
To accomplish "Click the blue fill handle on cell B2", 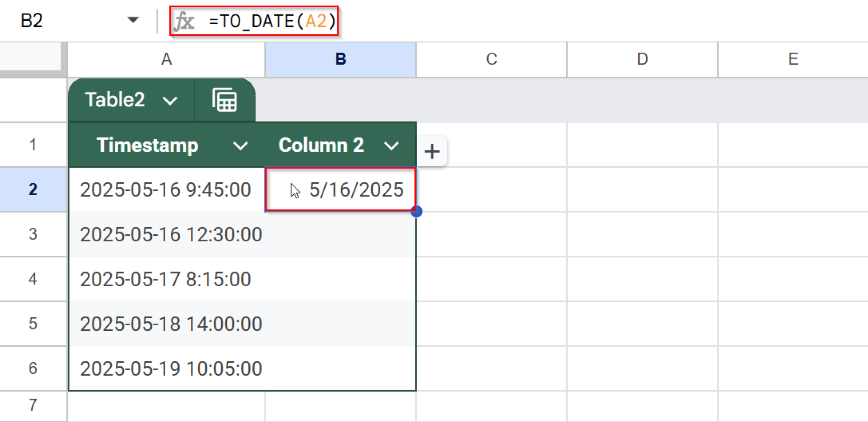I will pos(417,211).
